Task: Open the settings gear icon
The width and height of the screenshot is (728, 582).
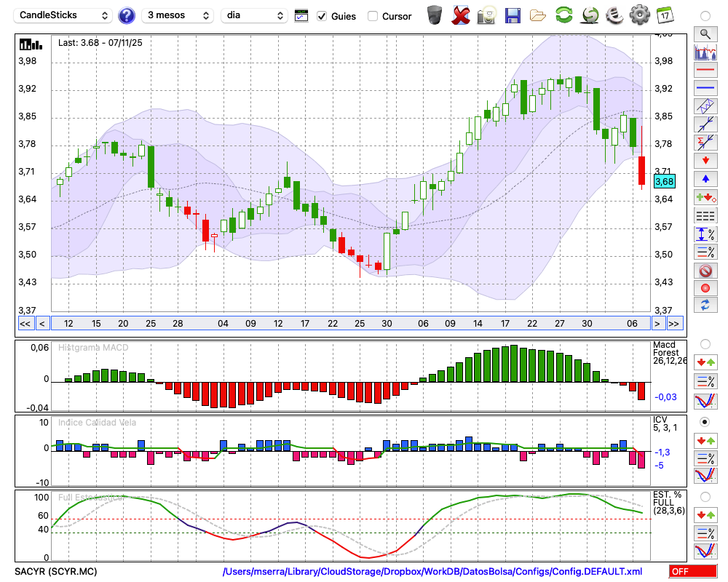Action: [x=639, y=15]
